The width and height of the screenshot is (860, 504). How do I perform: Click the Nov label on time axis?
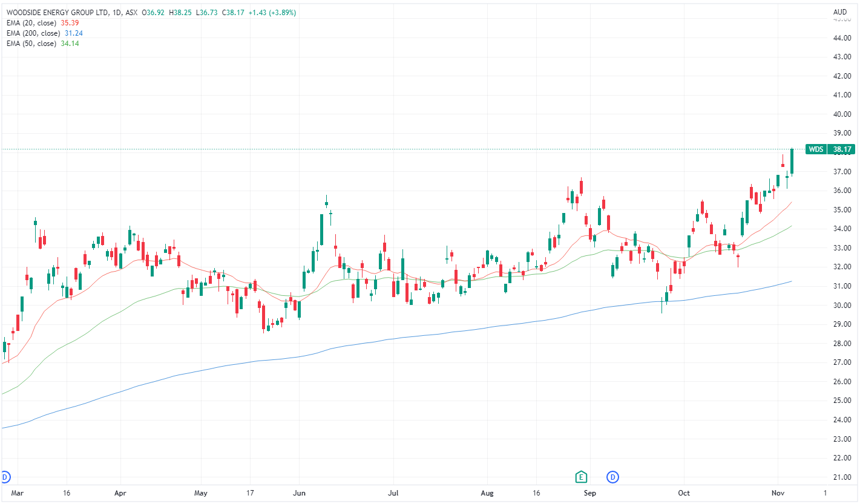coord(778,493)
